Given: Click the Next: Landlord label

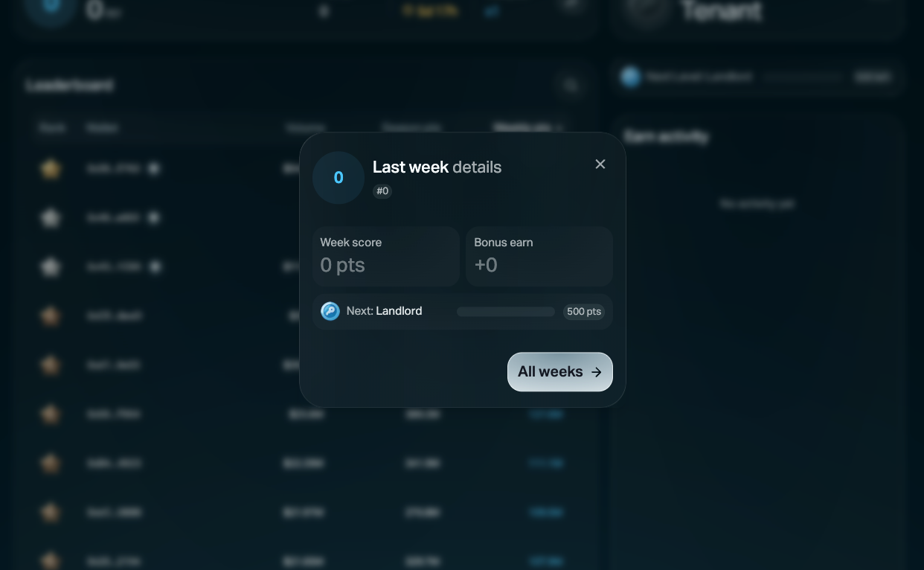Looking at the screenshot, I should 384,311.
